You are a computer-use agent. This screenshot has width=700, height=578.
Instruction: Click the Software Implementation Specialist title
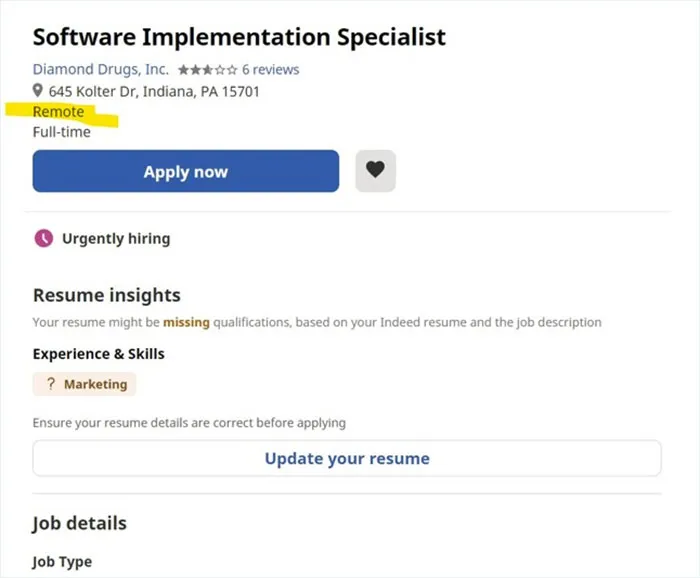pyautogui.click(x=239, y=37)
